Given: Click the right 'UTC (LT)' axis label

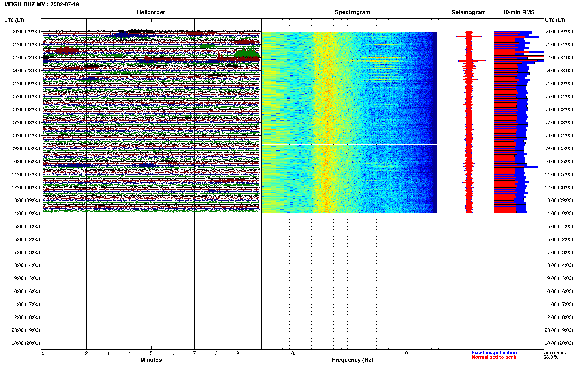Looking at the screenshot, I should (x=555, y=20).
